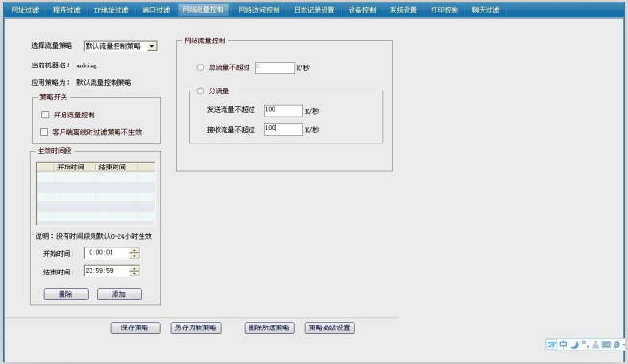Viewport: 628px width, 364px height.
Task: Enable the 开启流量控制 checkbox
Action: 45,115
